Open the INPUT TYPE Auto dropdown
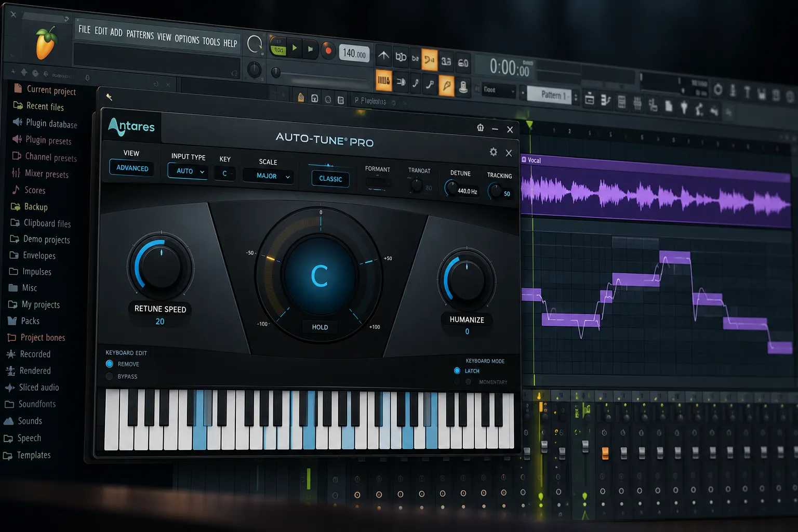Viewport: 798px width, 532px height. [188, 171]
